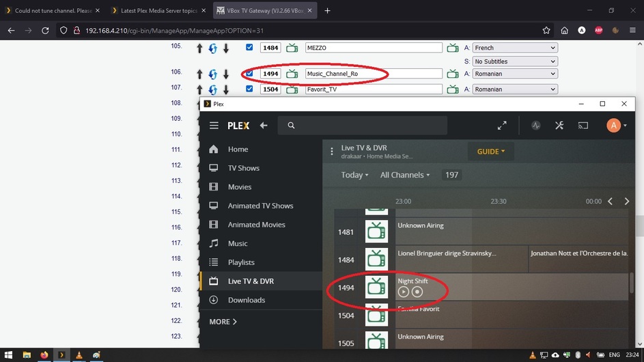Image resolution: width=644 pixels, height=362 pixels.
Task: Click TV icon left of MEZZO name
Action: 292,48
